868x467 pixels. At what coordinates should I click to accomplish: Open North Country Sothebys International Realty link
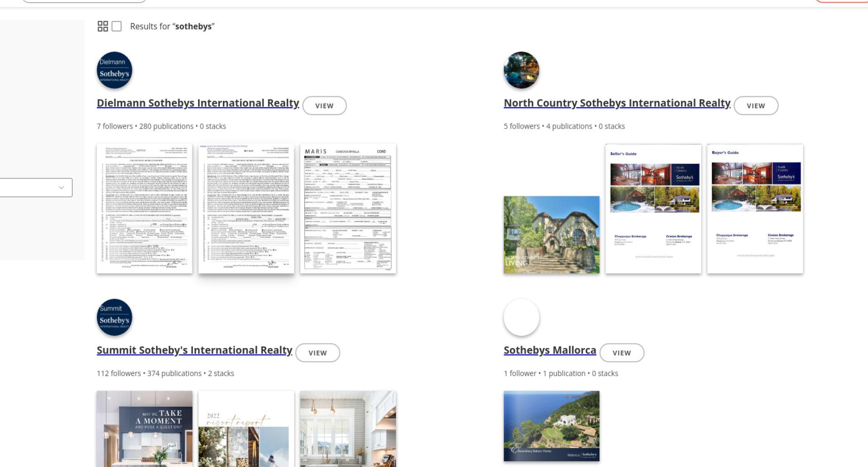617,103
